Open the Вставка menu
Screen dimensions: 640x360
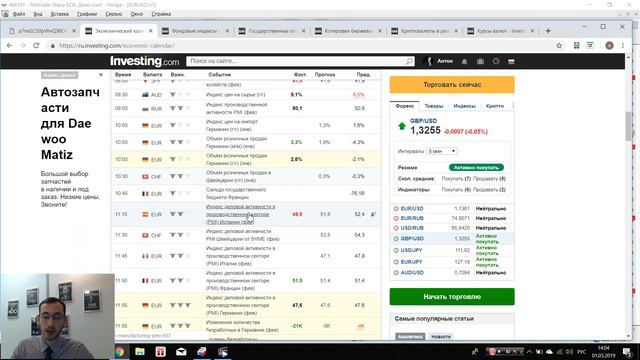click(60, 14)
